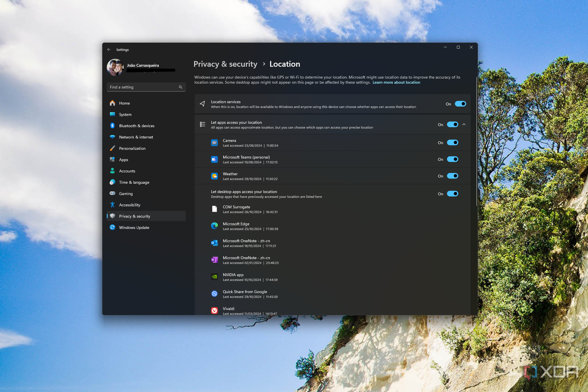Click the back arrow in Settings

tap(109, 49)
